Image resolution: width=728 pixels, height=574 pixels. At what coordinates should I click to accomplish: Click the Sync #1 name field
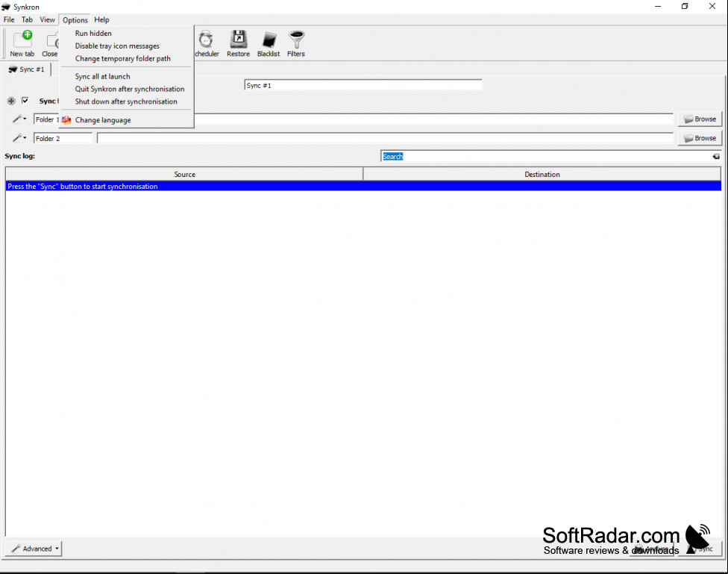point(363,86)
